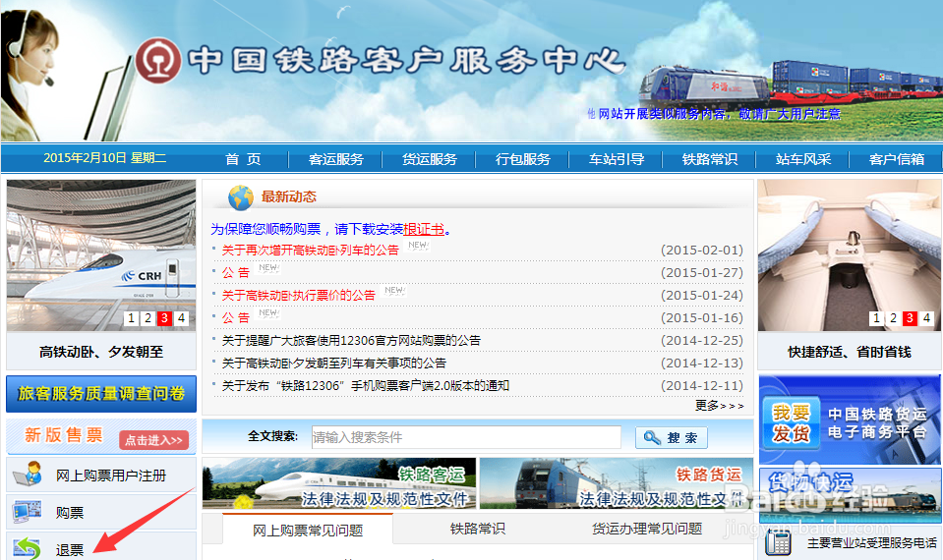Screen dimensions: 943x560
Task: Open the 客运服务 menu
Action: click(x=336, y=159)
